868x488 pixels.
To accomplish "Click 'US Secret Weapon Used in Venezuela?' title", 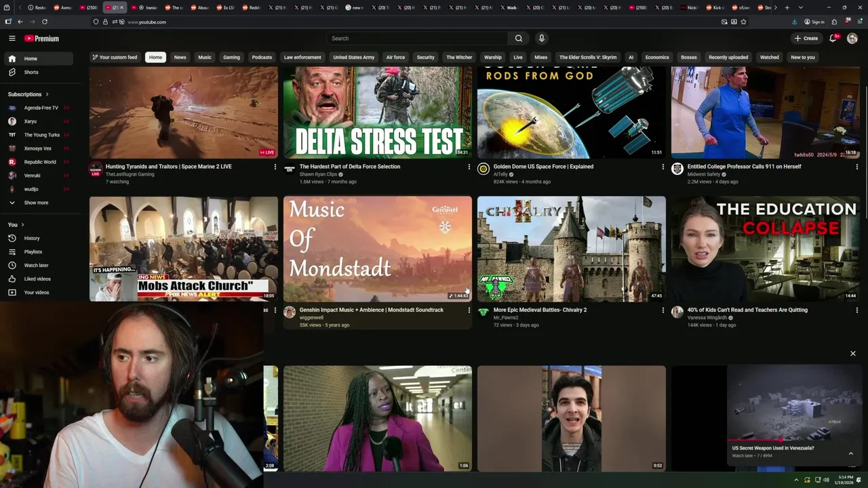I will coord(773,448).
